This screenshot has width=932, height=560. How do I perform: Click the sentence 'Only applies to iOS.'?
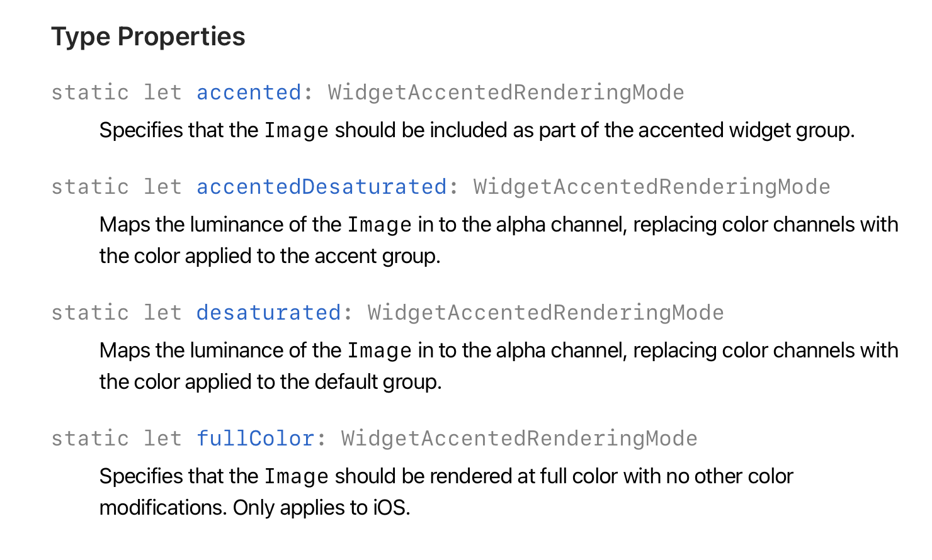(x=321, y=508)
